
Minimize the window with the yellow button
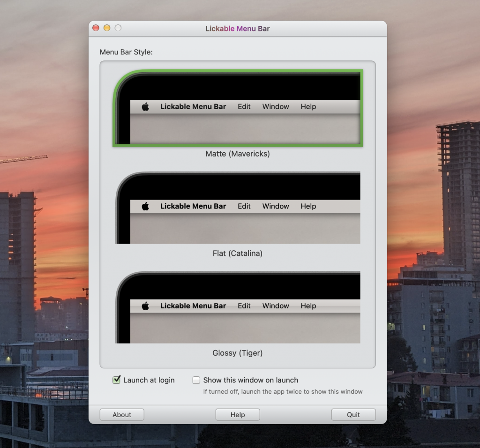[107, 28]
